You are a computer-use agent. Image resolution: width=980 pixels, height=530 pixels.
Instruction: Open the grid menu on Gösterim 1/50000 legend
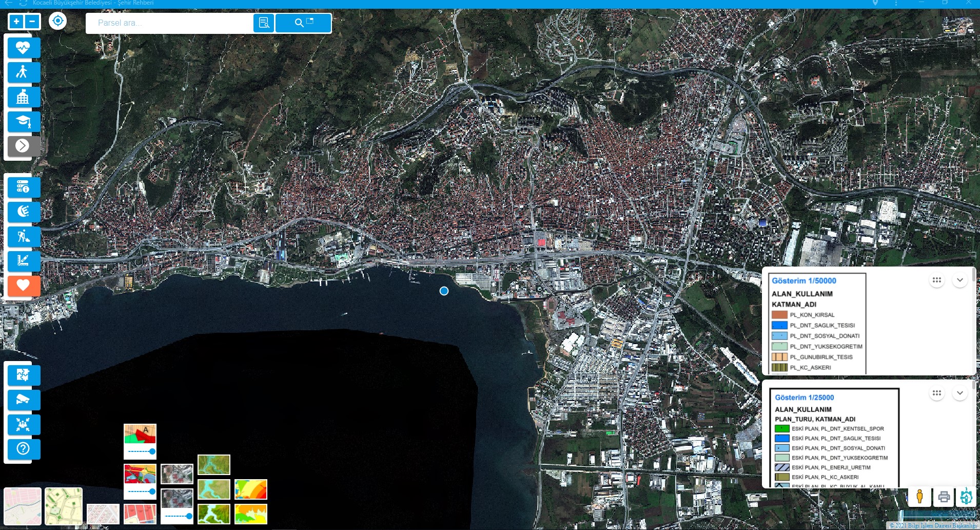coord(936,280)
